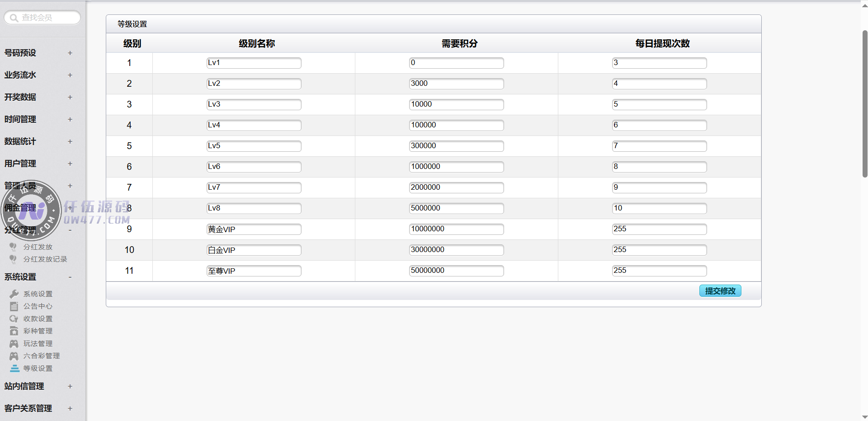Viewport: 868px width, 421px height.
Task: Click the 六合彩管理 gamepad icon
Action: point(14,356)
